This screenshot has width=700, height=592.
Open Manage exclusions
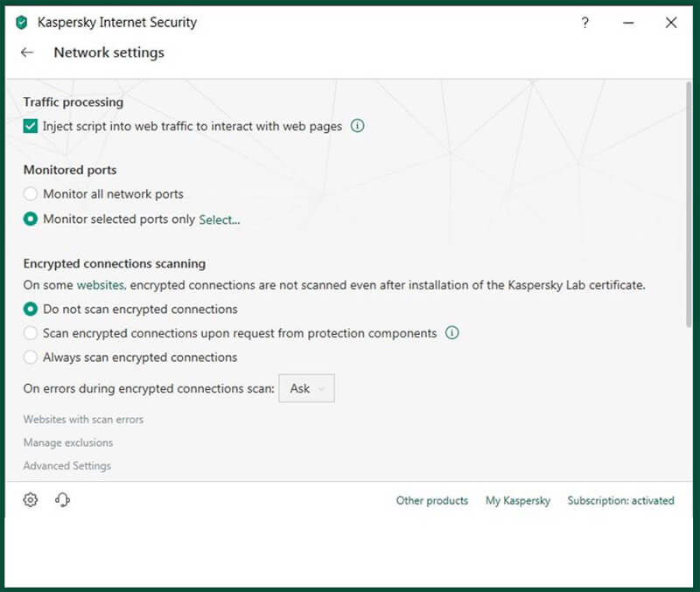pos(68,442)
